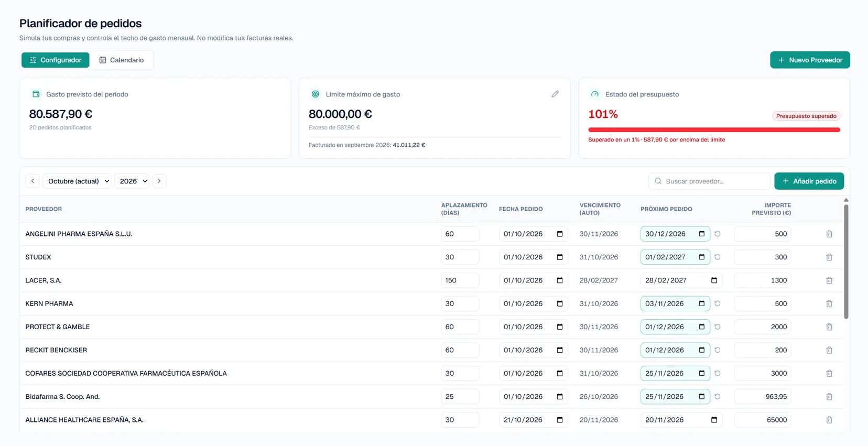Click the COFARES SOCIEDAD COOPERATIVA provider name

(x=126, y=374)
